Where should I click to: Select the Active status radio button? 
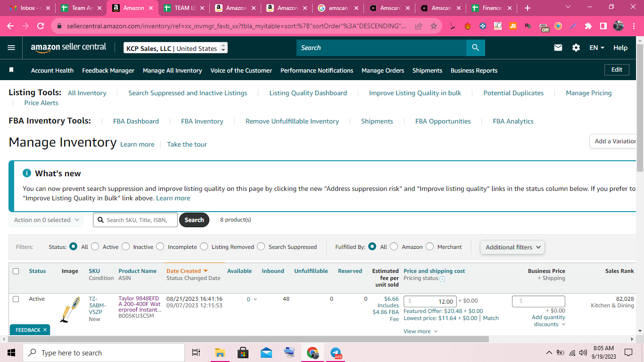[95, 247]
